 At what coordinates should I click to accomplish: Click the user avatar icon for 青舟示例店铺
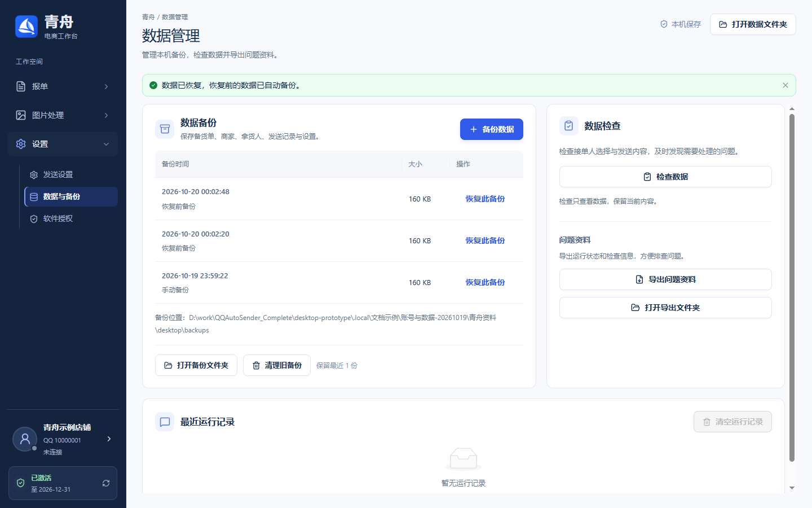[25, 439]
